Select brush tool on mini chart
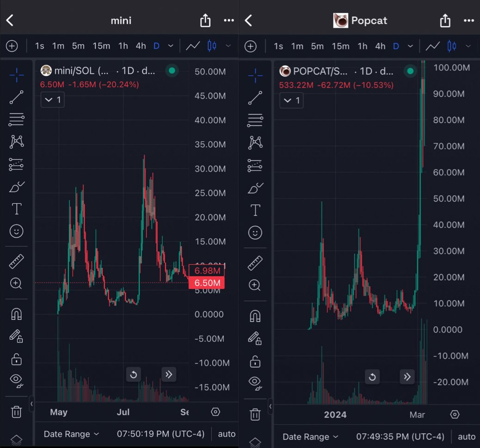The image size is (480, 448). pyautogui.click(x=17, y=187)
